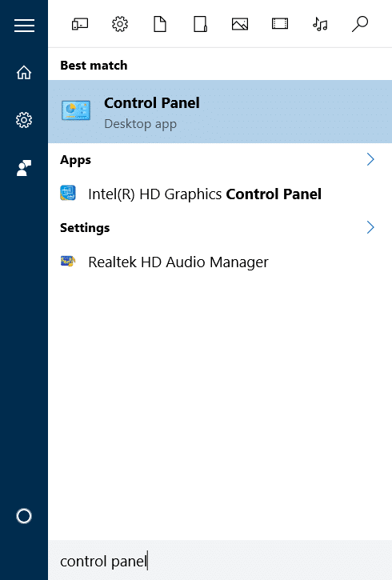
Task: Open the sidebar settings gear
Action: [24, 120]
